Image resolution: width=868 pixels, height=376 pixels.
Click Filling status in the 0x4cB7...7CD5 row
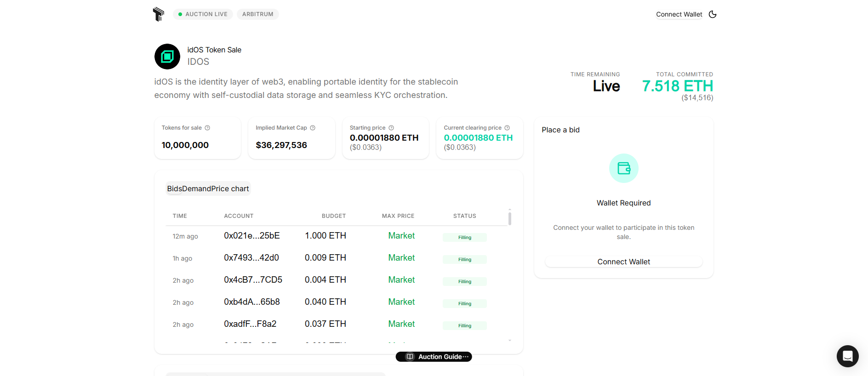[465, 282]
